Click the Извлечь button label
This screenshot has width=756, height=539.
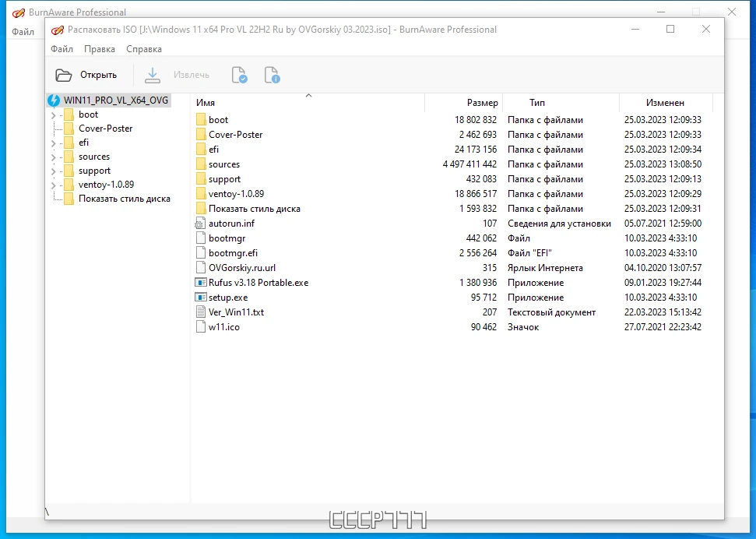pos(192,75)
